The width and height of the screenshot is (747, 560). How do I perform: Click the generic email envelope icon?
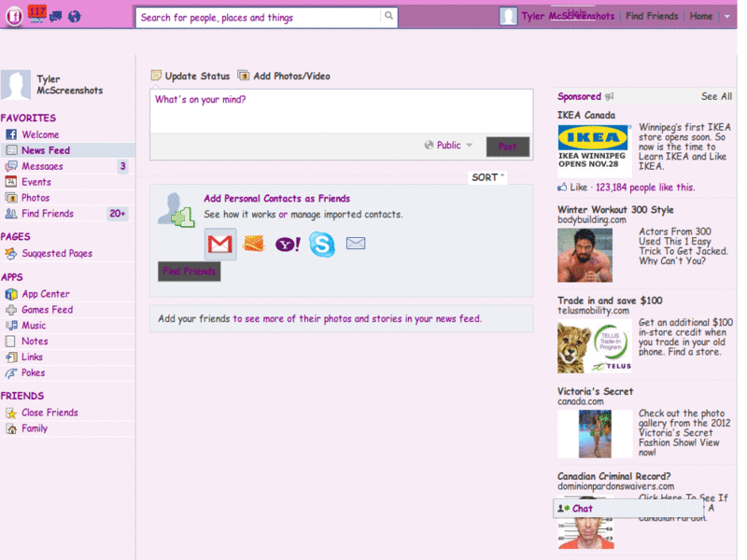(356, 244)
